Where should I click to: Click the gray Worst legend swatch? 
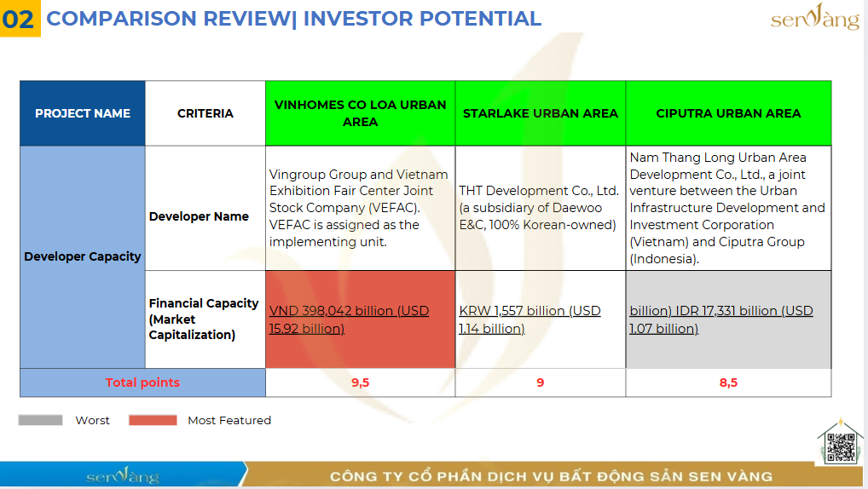[40, 420]
